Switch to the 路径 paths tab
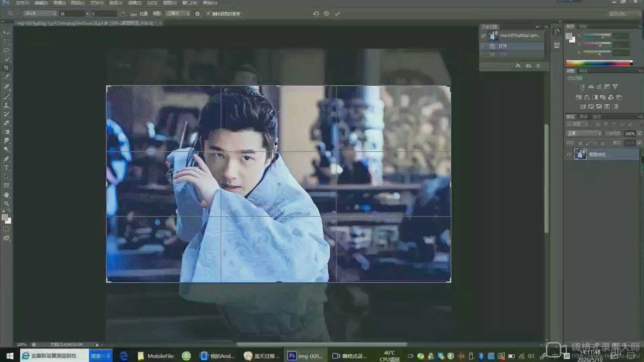This screenshot has width=644, height=362. 597,117
